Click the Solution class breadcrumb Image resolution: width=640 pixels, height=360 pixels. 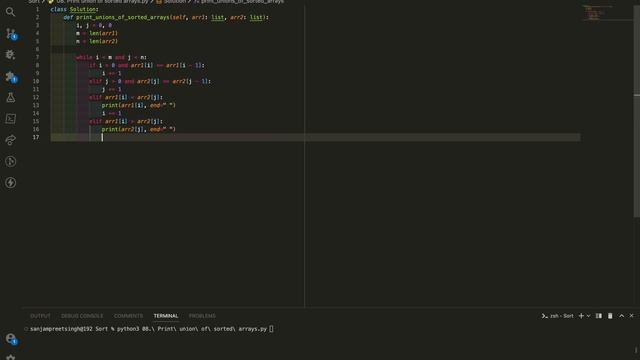pyautogui.click(x=171, y=2)
